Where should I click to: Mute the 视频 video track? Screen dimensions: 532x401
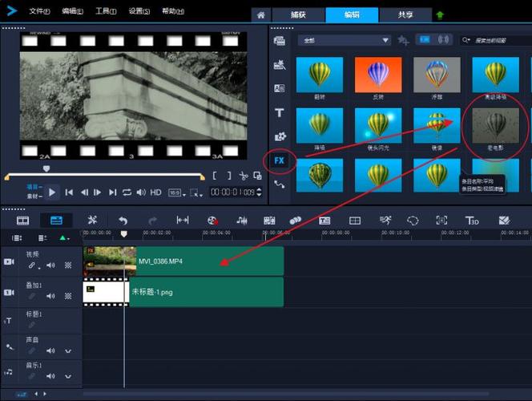(50, 265)
